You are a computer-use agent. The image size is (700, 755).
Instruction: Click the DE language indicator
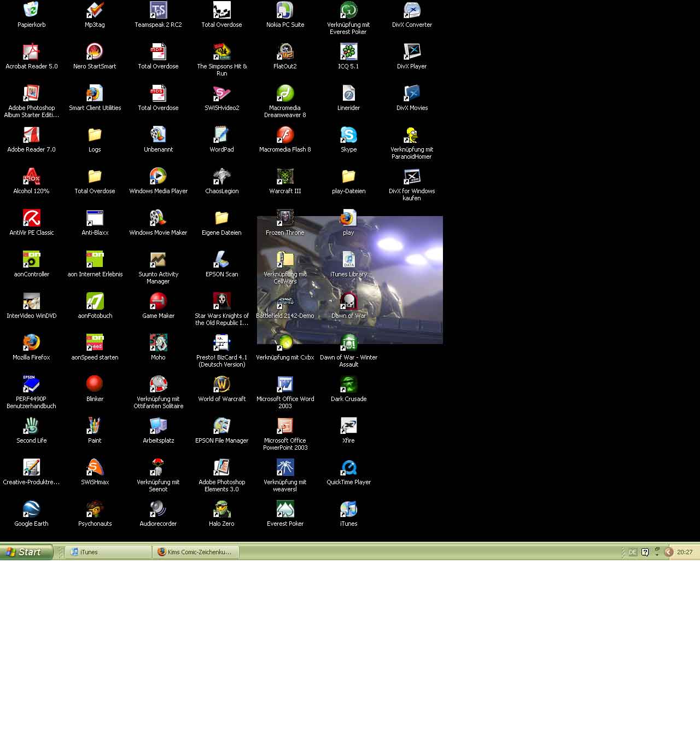pos(632,552)
